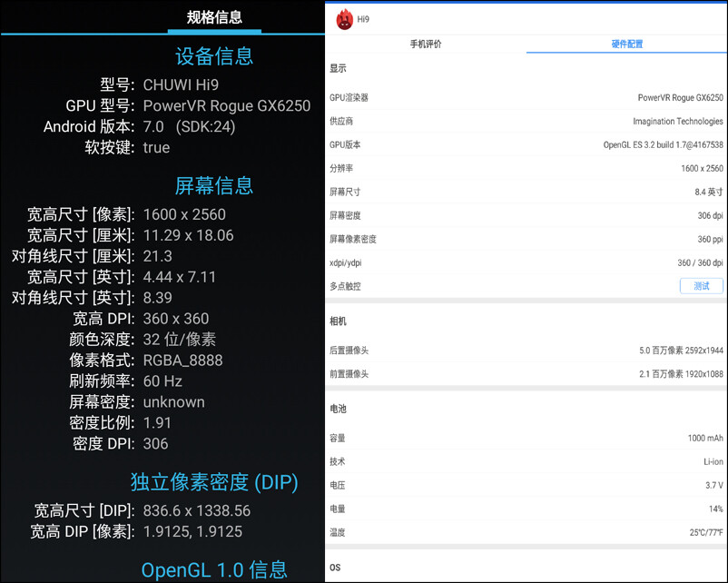Click 分辨率 value 1600 x 2560 in right panel
This screenshot has width=728, height=583.
702,168
